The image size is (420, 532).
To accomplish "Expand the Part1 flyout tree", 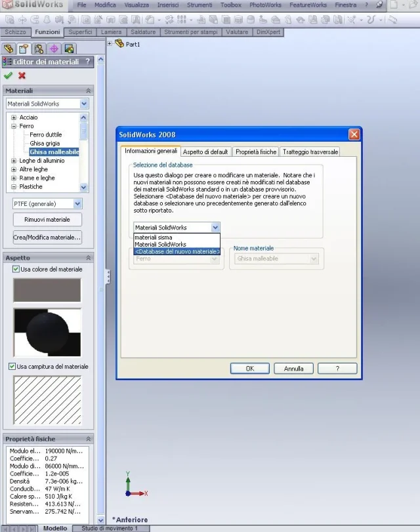I will click(110, 43).
